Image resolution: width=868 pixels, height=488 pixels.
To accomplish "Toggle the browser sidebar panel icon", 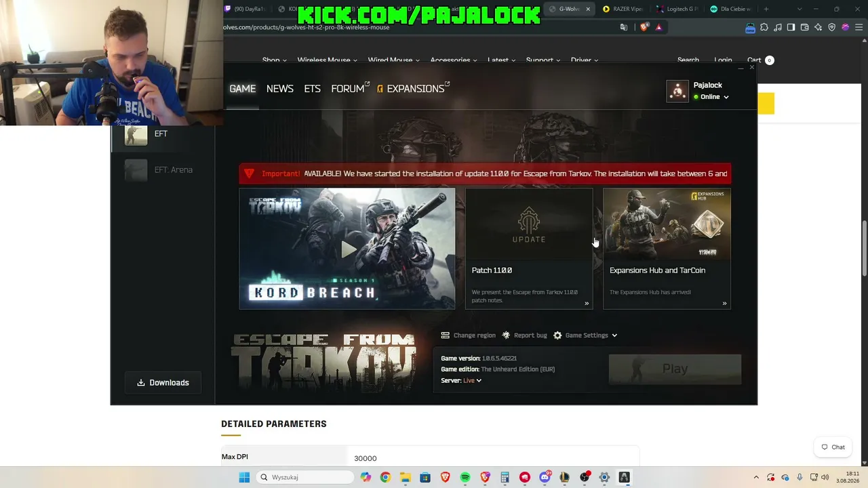I will (791, 27).
